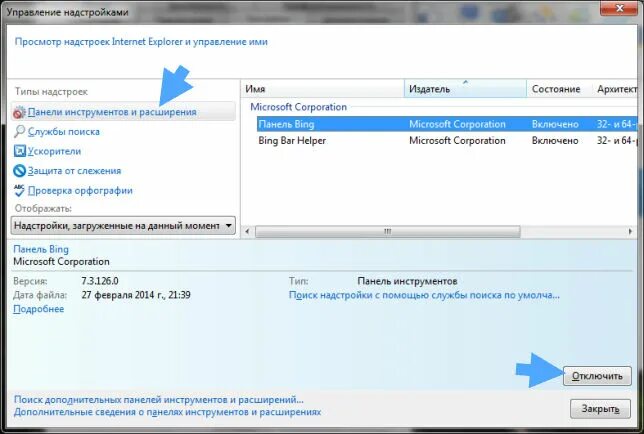This screenshot has width=644, height=434.
Task: Click the horizontal scrollbar thumb
Action: coord(387,232)
